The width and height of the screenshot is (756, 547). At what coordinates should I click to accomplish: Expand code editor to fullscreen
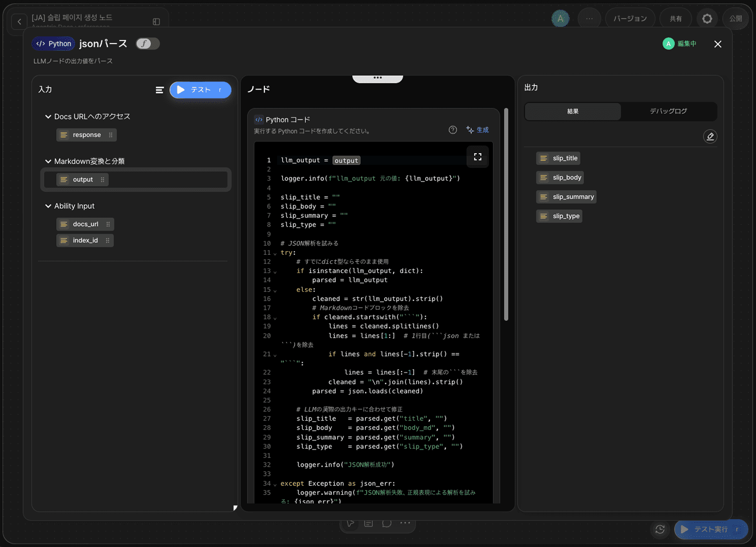[477, 157]
